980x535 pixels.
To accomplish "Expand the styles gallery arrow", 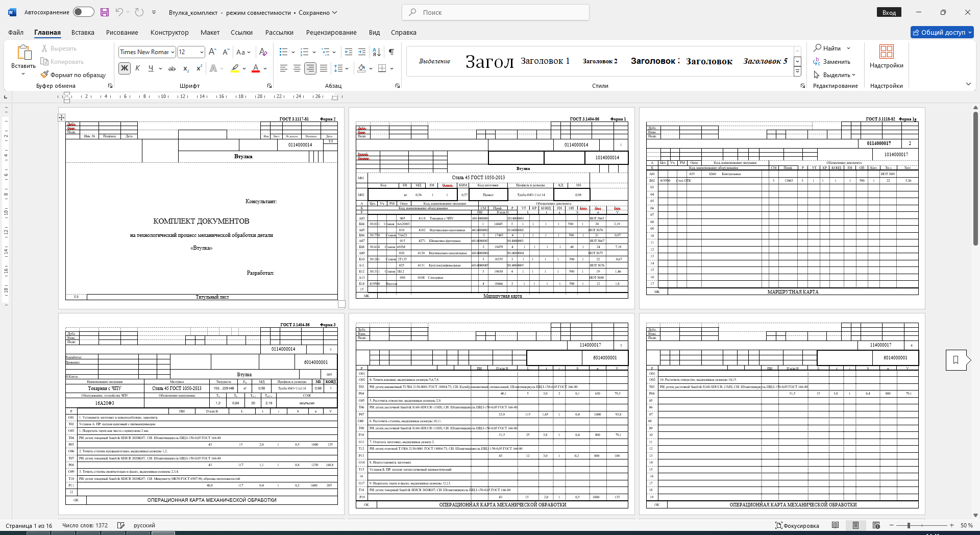I will (x=797, y=71).
